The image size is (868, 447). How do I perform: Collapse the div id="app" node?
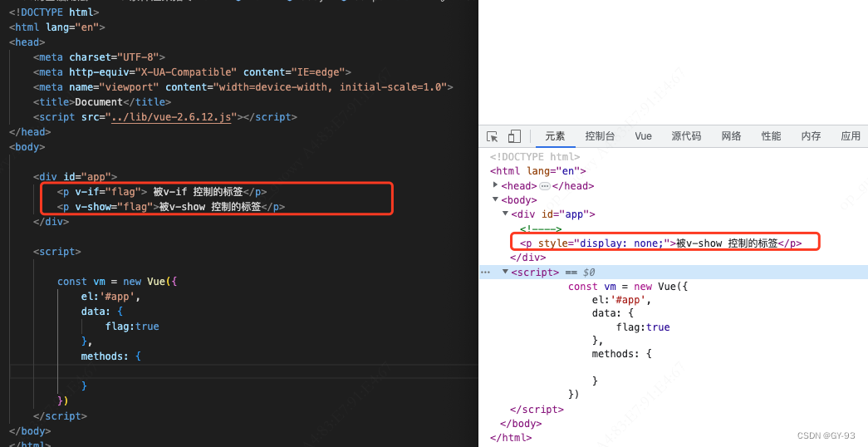coord(505,214)
